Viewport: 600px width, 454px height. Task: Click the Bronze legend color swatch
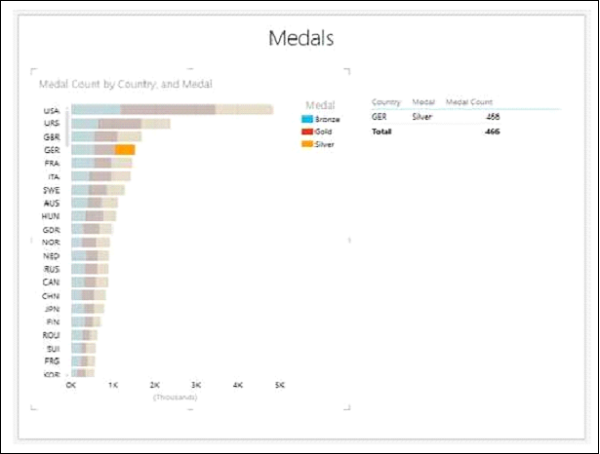pyautogui.click(x=307, y=119)
